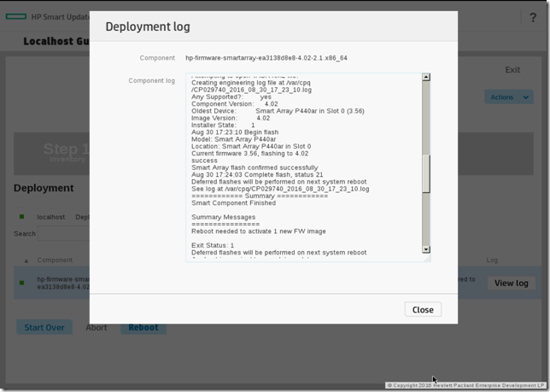Viewport: 550px width, 392px height.
Task: Open the help question mark icon
Action: pyautogui.click(x=533, y=17)
